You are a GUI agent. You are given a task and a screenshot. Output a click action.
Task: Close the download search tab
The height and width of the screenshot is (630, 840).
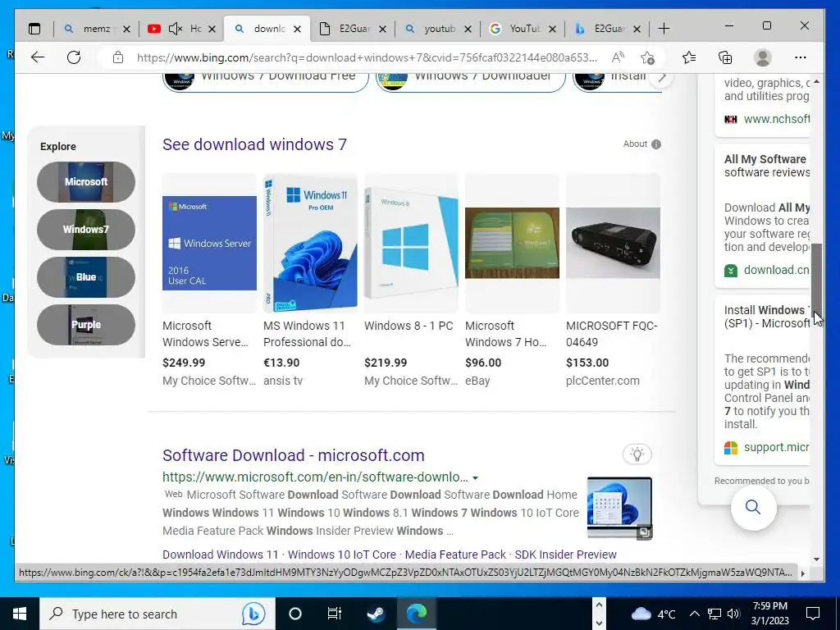(x=297, y=29)
